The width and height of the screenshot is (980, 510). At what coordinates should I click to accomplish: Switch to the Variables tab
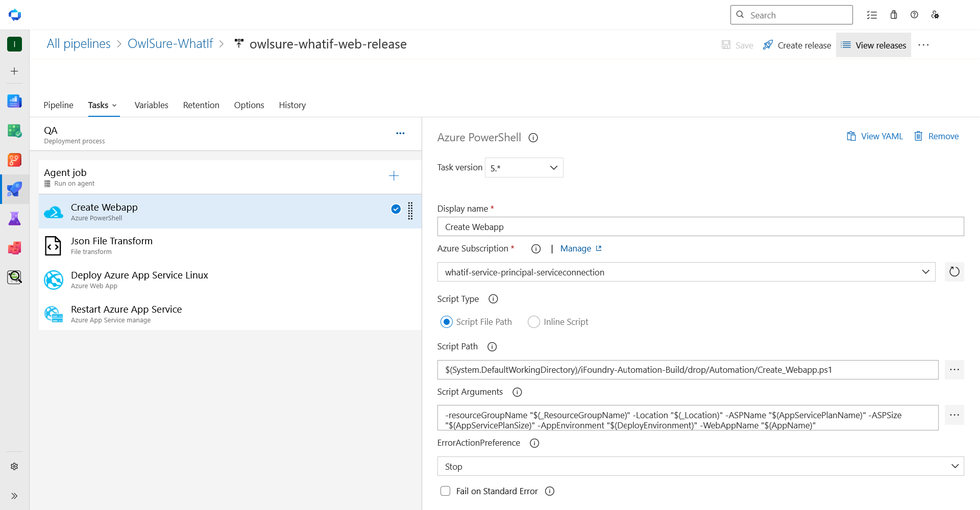click(152, 105)
